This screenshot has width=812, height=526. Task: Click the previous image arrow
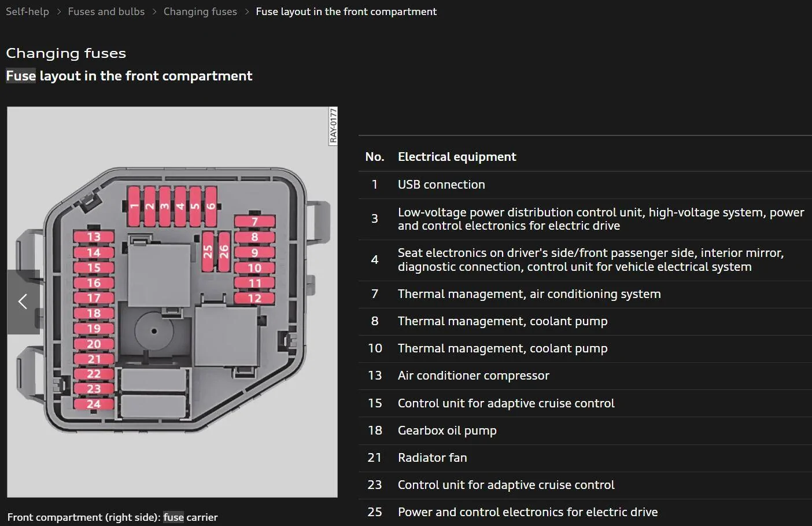(23, 301)
